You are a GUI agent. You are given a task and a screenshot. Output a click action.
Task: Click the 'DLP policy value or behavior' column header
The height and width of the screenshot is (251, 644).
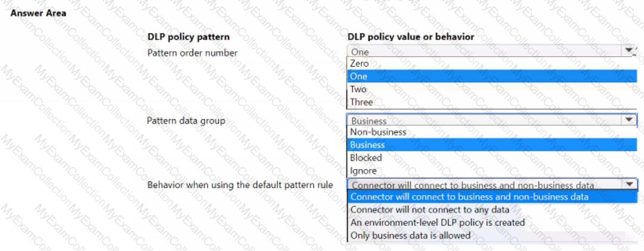[x=411, y=37]
